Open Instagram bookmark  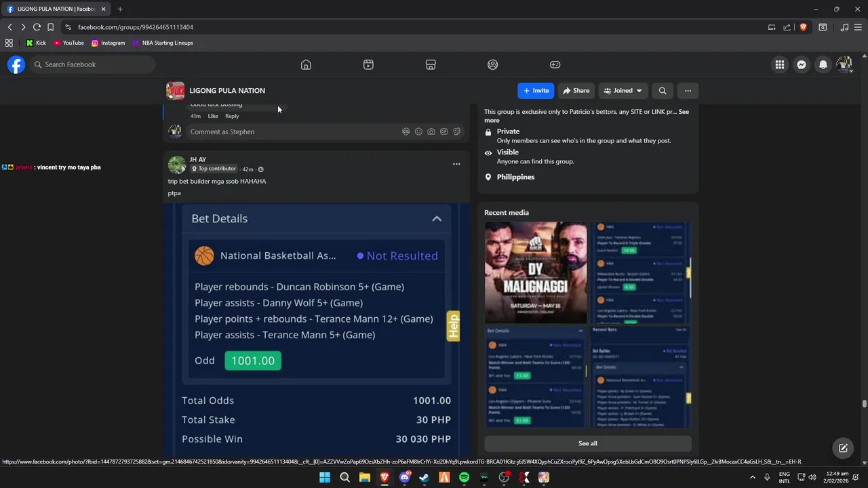click(108, 43)
